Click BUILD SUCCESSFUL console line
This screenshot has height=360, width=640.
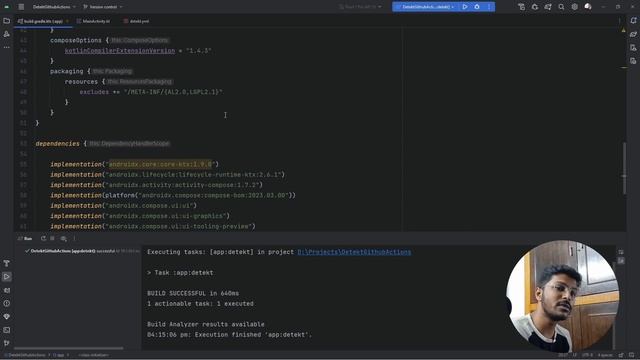click(x=193, y=293)
